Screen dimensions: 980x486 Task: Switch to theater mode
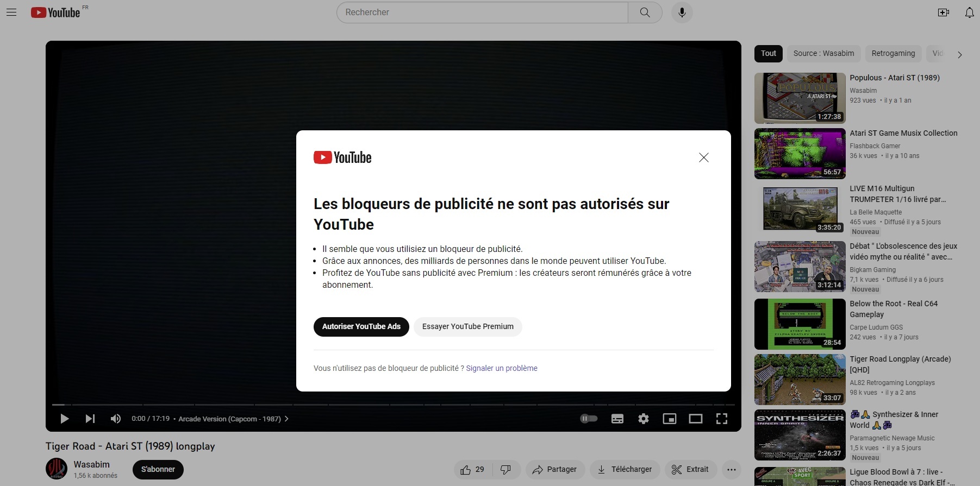tap(696, 419)
